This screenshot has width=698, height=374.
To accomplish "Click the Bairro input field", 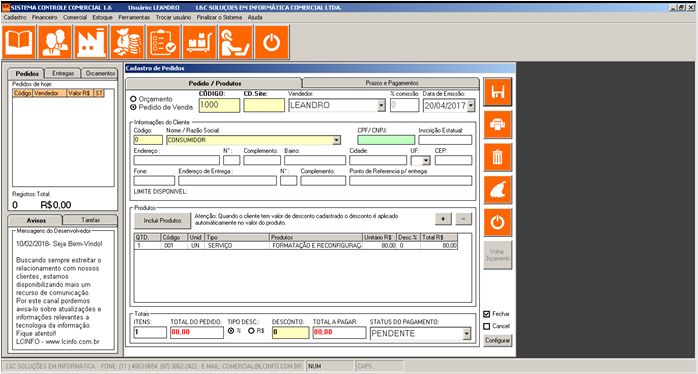I will [315, 160].
